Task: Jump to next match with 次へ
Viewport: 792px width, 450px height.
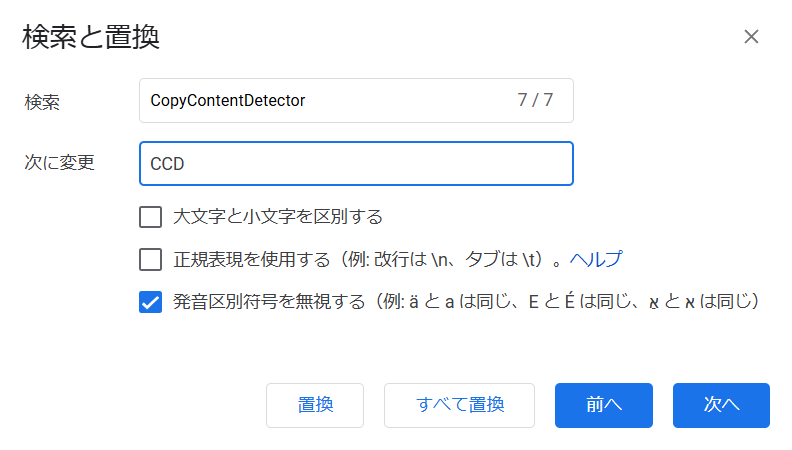Action: [721, 405]
